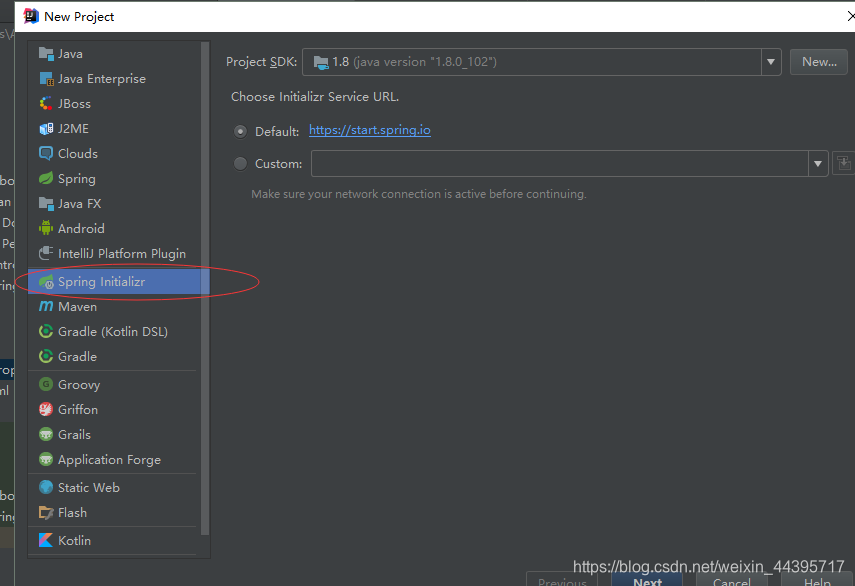Pick the JBoss icon in list
Image resolution: width=855 pixels, height=586 pixels.
click(46, 104)
